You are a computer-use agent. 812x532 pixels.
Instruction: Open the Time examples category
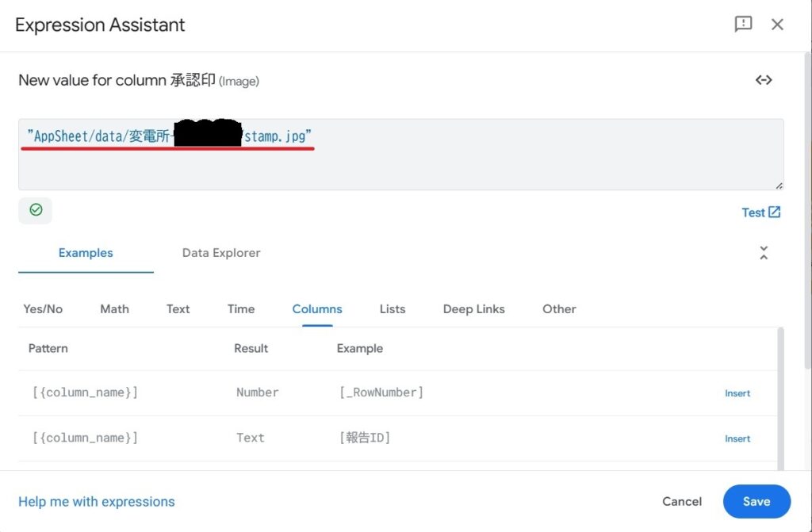point(241,309)
